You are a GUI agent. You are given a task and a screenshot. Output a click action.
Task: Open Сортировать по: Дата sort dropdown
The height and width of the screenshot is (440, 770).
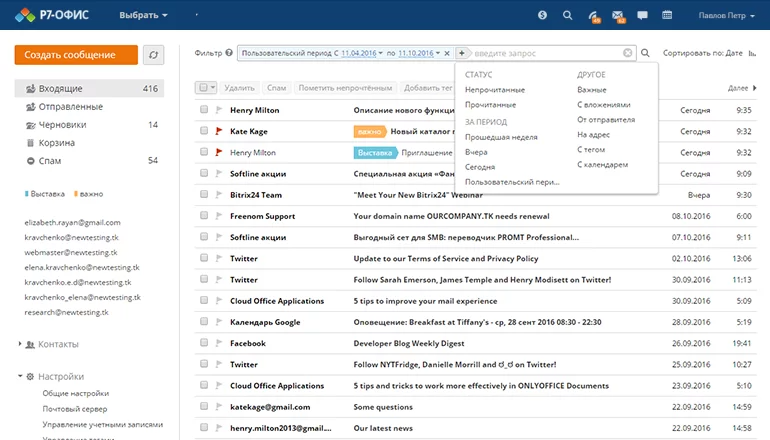[x=702, y=53]
